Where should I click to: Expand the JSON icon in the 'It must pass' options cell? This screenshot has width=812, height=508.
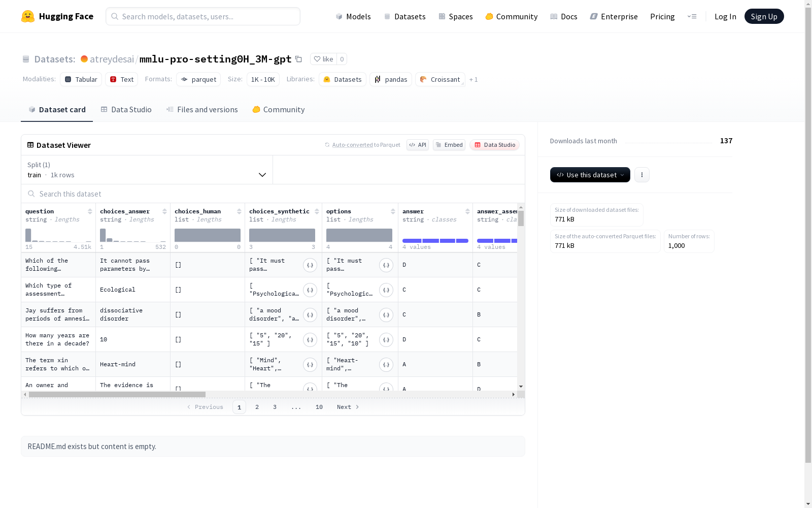pyautogui.click(x=386, y=265)
